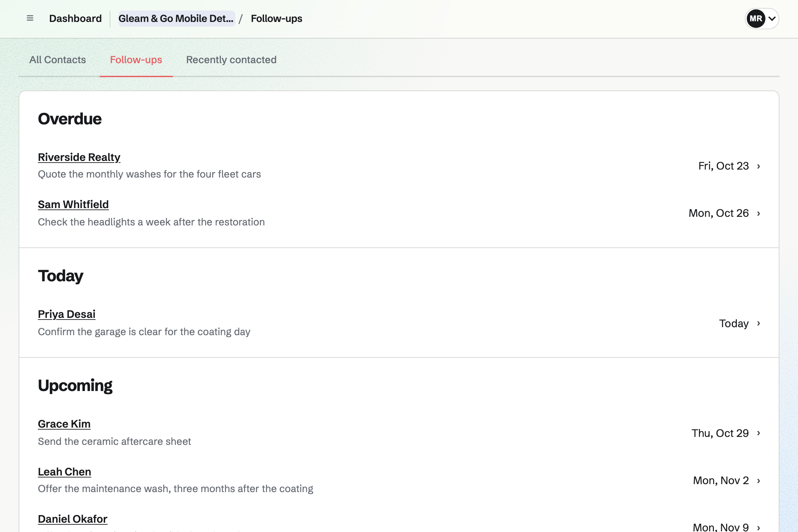Click the Overdue section heading
Image resolution: width=798 pixels, height=532 pixels.
tap(69, 119)
